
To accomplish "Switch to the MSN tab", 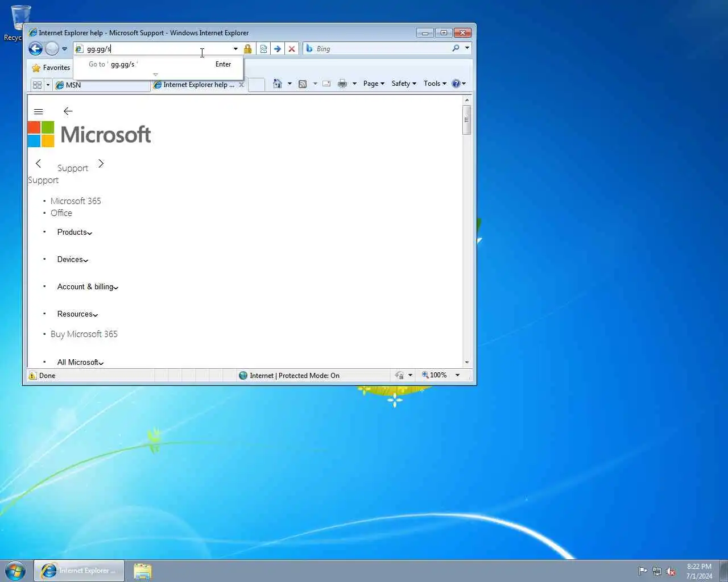I will [x=101, y=85].
